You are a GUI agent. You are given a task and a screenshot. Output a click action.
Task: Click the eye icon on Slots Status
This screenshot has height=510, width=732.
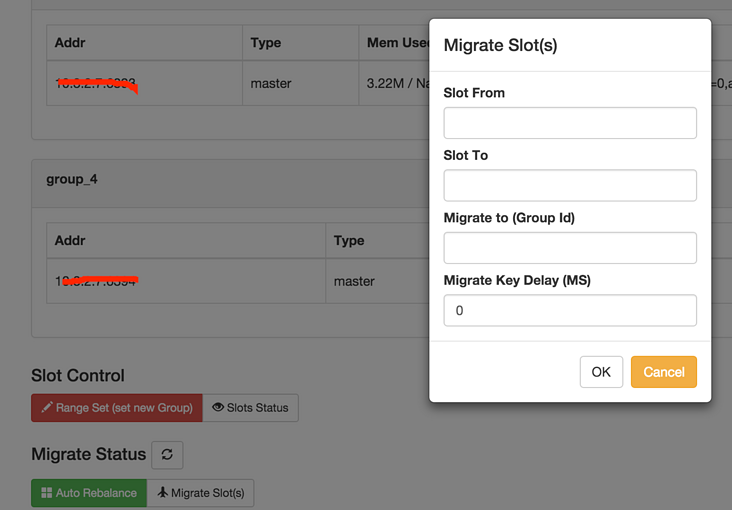218,408
